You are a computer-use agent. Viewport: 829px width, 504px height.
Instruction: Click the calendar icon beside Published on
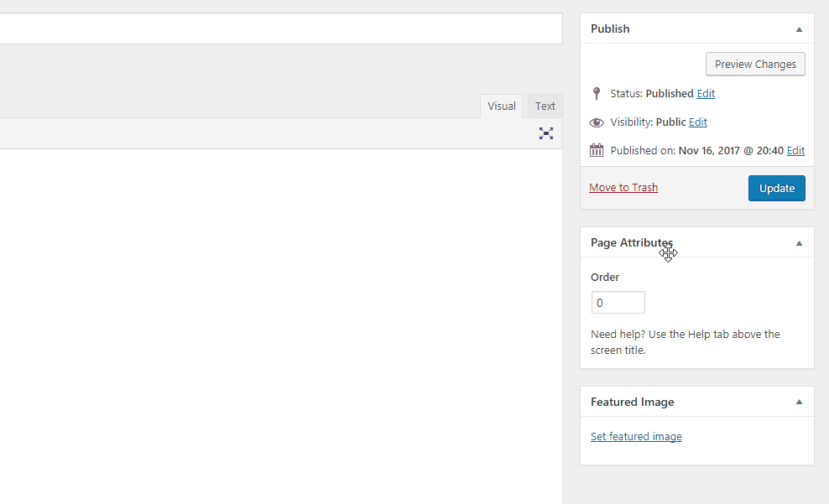tap(597, 151)
